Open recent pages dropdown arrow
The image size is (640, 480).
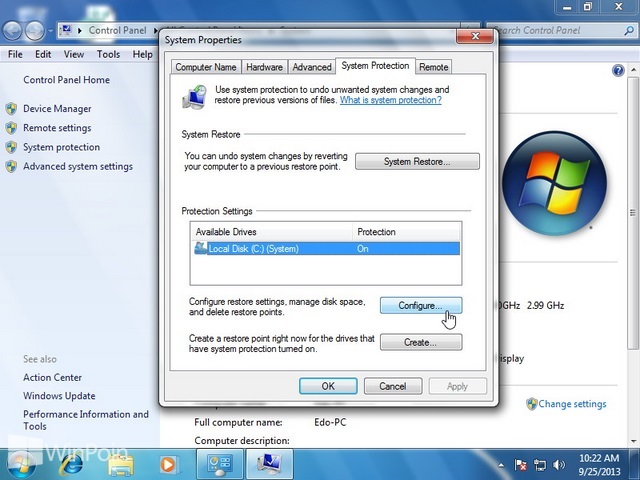tap(50, 31)
